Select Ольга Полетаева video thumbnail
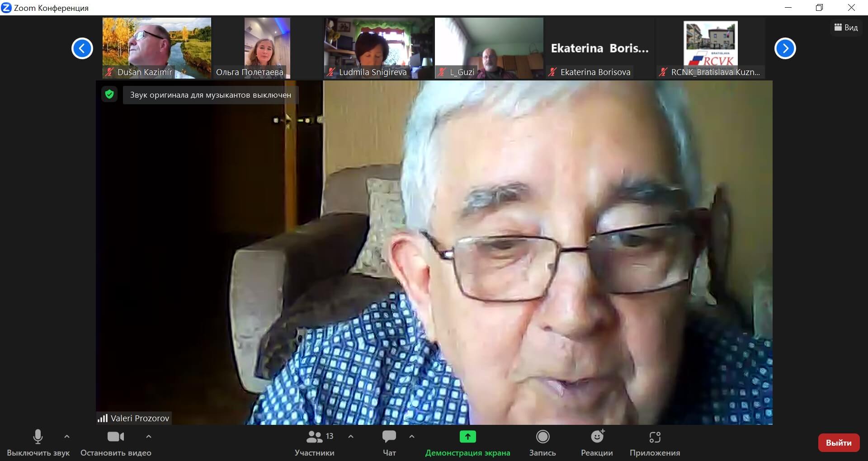Image resolution: width=868 pixels, height=461 pixels. click(267, 48)
